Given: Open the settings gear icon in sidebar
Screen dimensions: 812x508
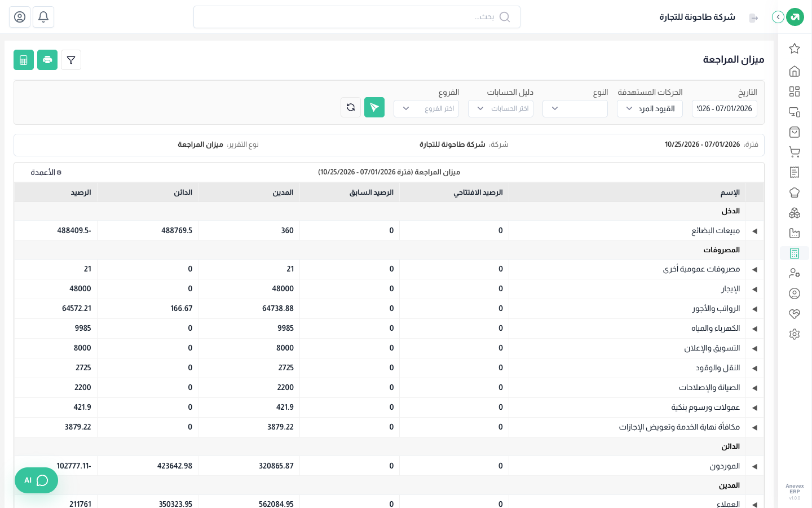Looking at the screenshot, I should tap(795, 334).
